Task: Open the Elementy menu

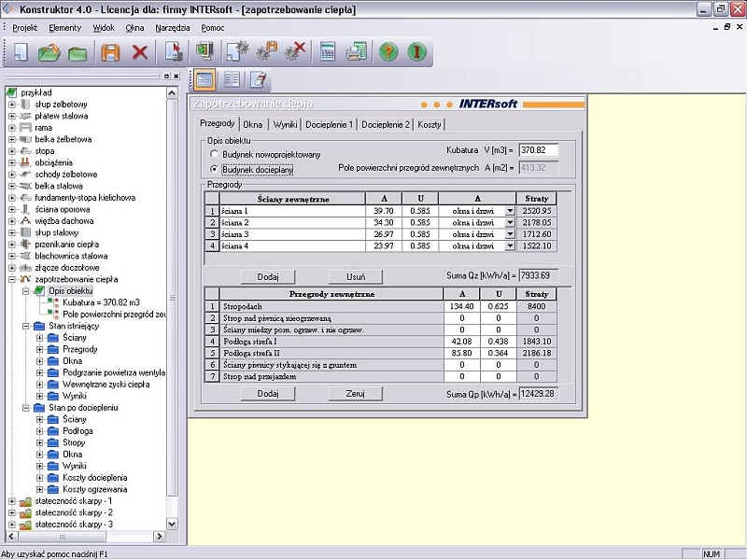Action: 64,28
